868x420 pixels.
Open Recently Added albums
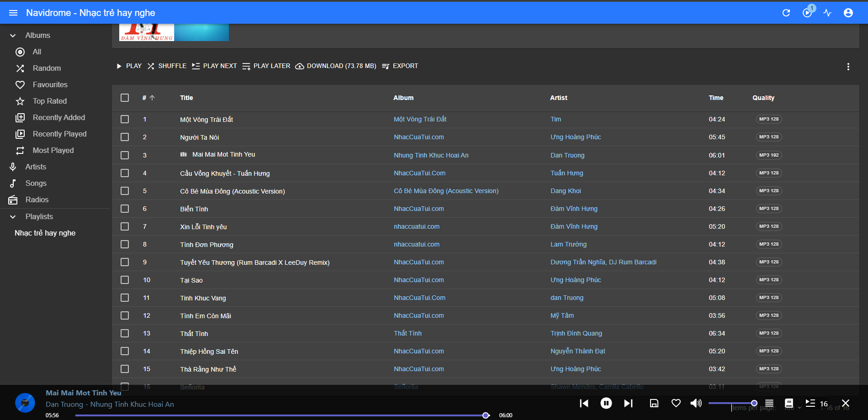58,117
